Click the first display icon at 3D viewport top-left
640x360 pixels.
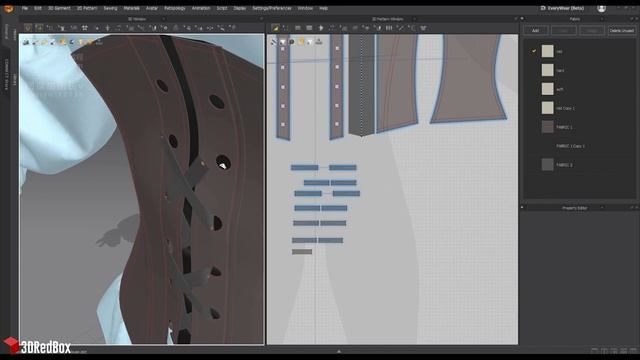[26, 42]
